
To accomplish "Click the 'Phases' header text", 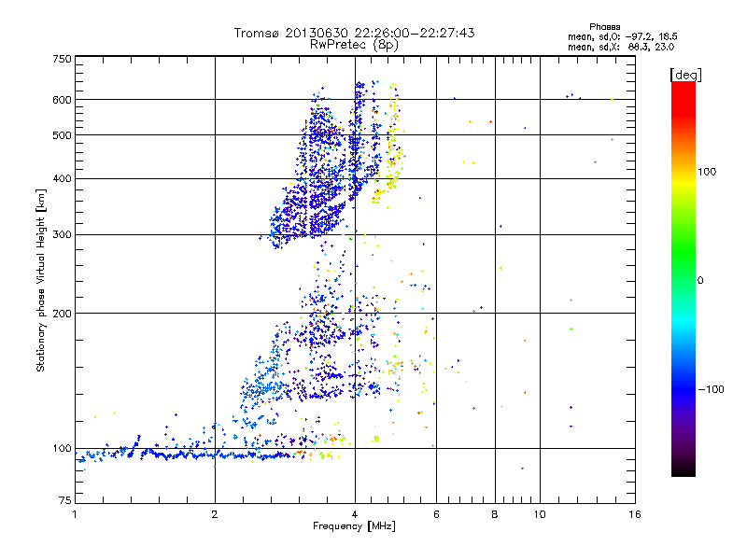I will (x=604, y=27).
